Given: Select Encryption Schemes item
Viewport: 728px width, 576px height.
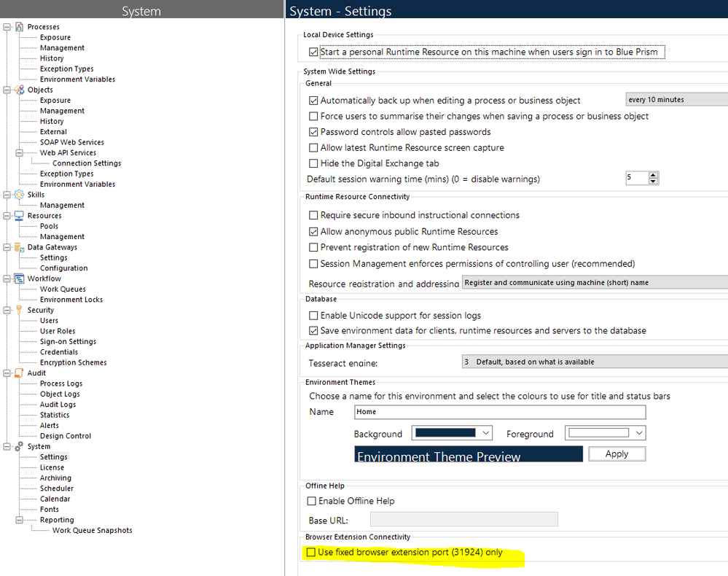Looking at the screenshot, I should 74,363.
